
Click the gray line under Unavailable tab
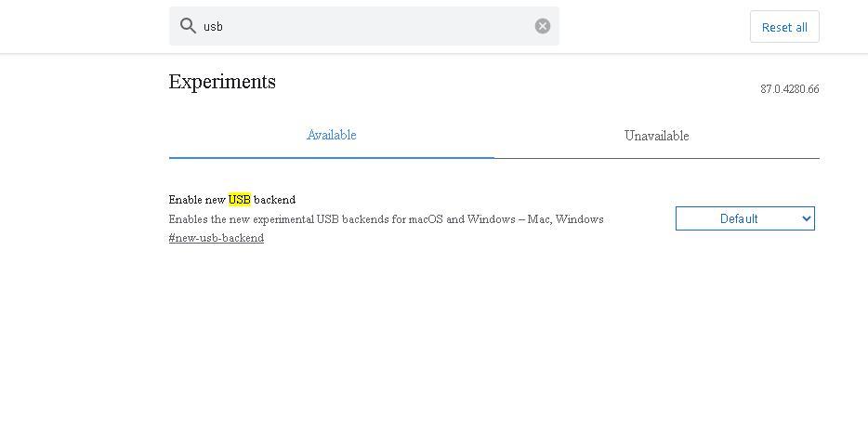click(x=656, y=158)
